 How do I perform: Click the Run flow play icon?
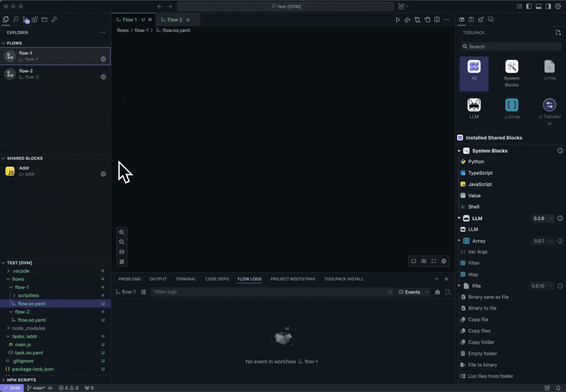click(398, 20)
